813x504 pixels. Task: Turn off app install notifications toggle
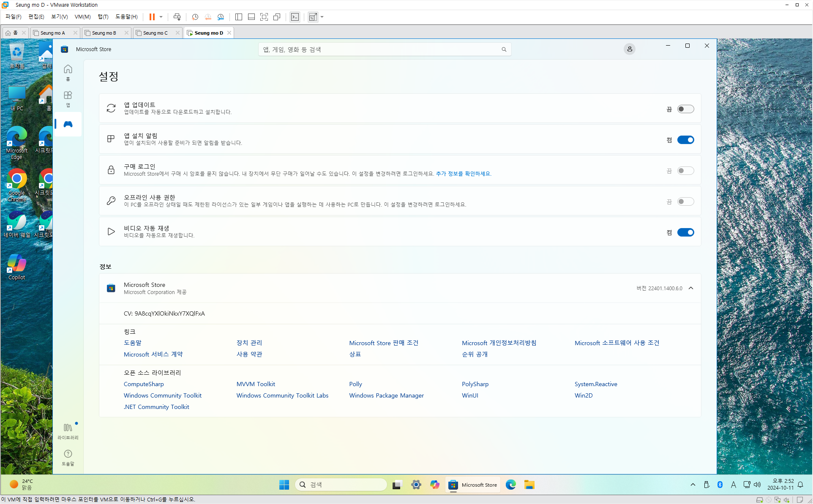pyautogui.click(x=685, y=140)
